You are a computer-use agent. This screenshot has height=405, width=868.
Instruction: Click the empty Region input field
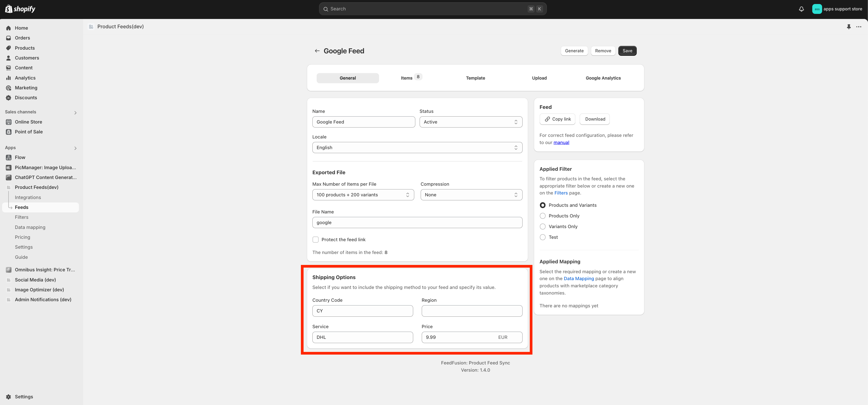pyautogui.click(x=472, y=311)
